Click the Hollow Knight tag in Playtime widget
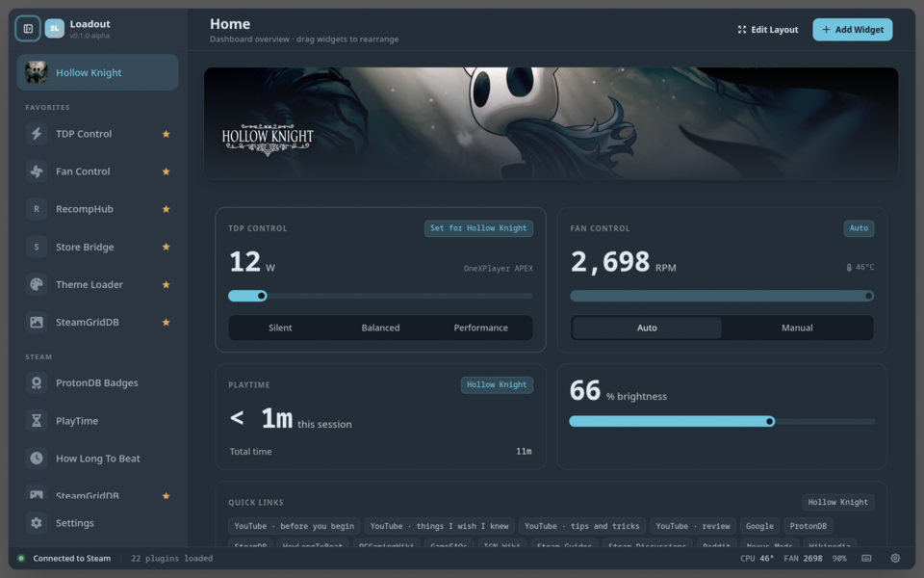 497,384
